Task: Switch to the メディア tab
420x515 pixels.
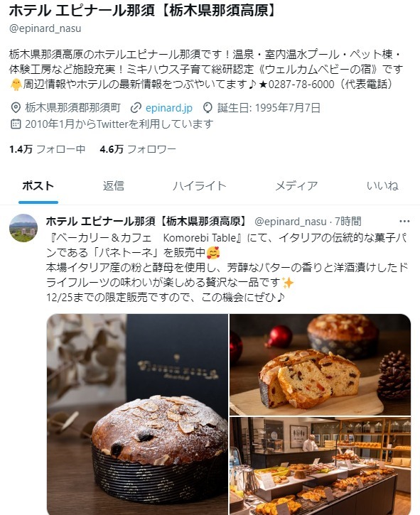Action: pyautogui.click(x=296, y=186)
